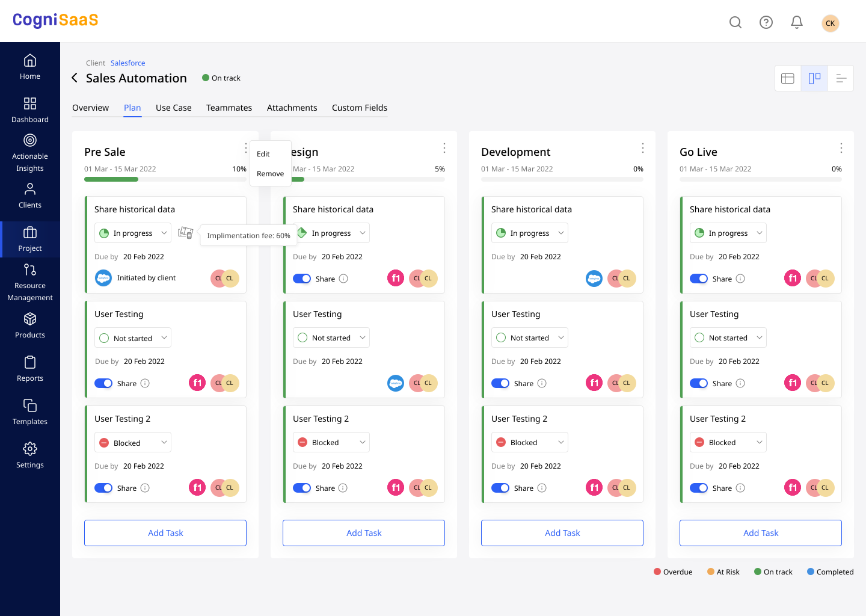Choose Remove from stage menu
This screenshot has width=866, height=616.
(270, 174)
